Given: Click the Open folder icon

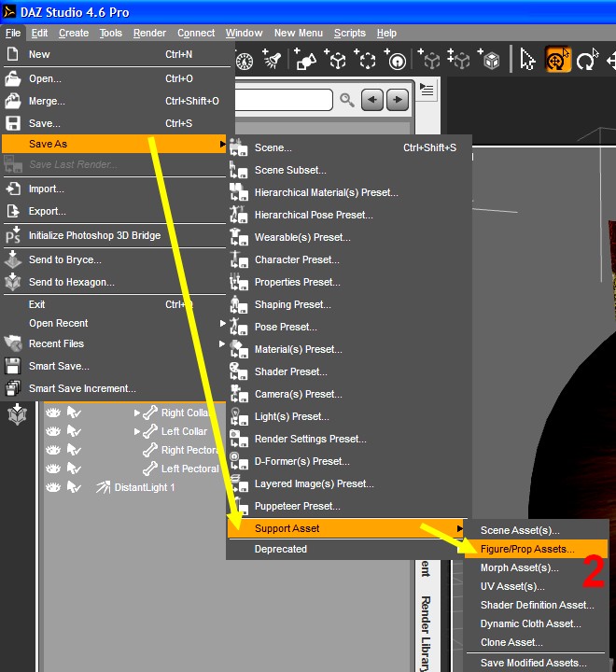Looking at the screenshot, I should pos(13,78).
